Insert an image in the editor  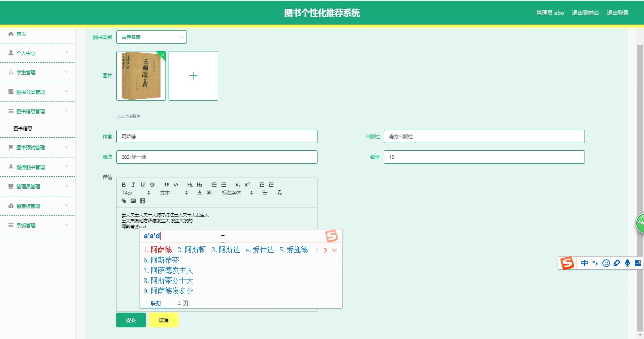(x=133, y=201)
